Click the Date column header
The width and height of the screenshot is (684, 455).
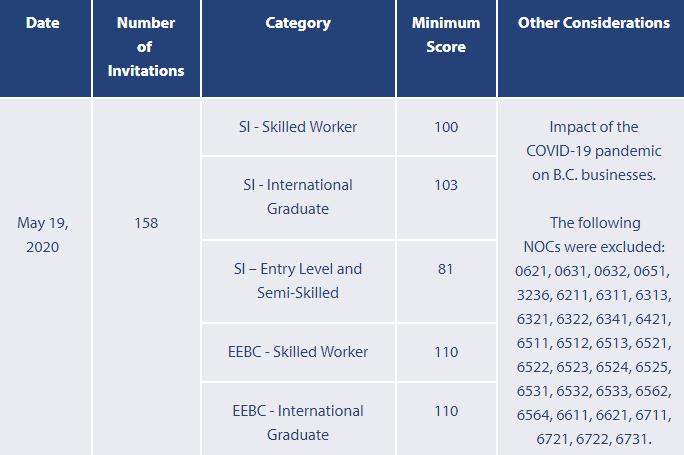coord(42,23)
